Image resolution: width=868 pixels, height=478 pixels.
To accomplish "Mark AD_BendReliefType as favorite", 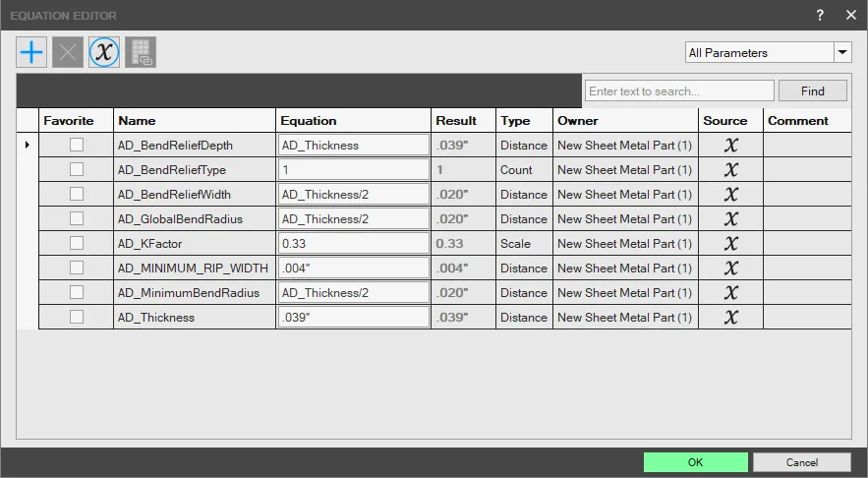I will tap(77, 169).
